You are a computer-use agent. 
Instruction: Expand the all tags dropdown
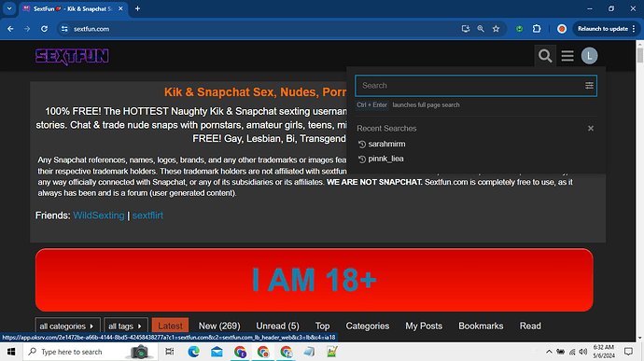(126, 326)
